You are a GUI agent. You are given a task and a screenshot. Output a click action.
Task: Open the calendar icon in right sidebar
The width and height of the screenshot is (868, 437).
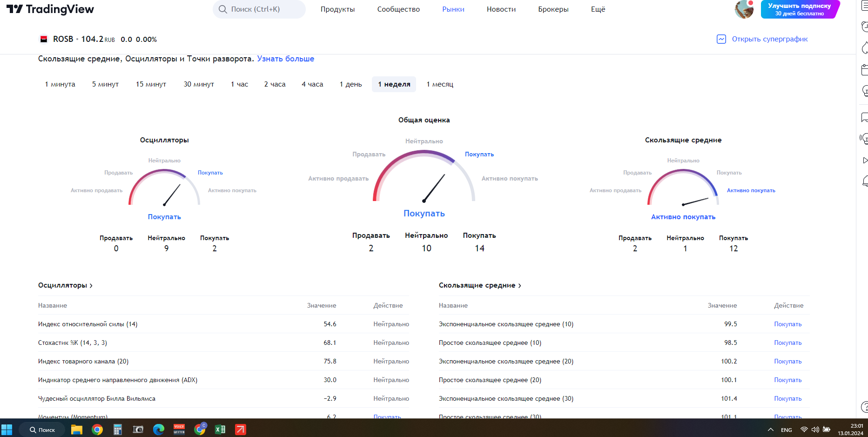pos(864,70)
